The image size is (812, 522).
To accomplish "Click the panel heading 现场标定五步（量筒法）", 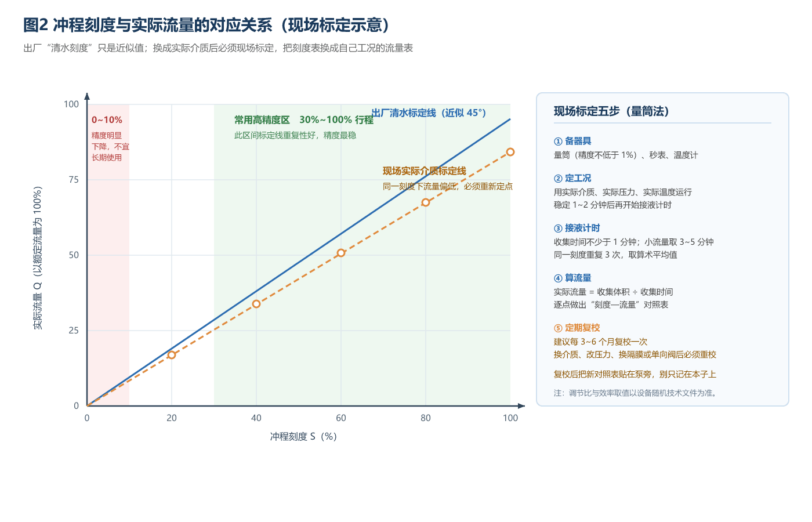I will click(x=611, y=111).
